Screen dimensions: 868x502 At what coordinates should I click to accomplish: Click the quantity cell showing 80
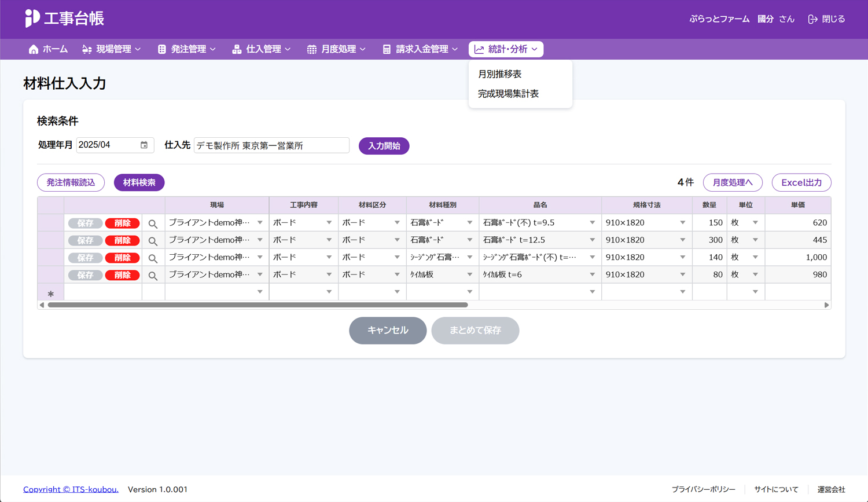(x=709, y=274)
